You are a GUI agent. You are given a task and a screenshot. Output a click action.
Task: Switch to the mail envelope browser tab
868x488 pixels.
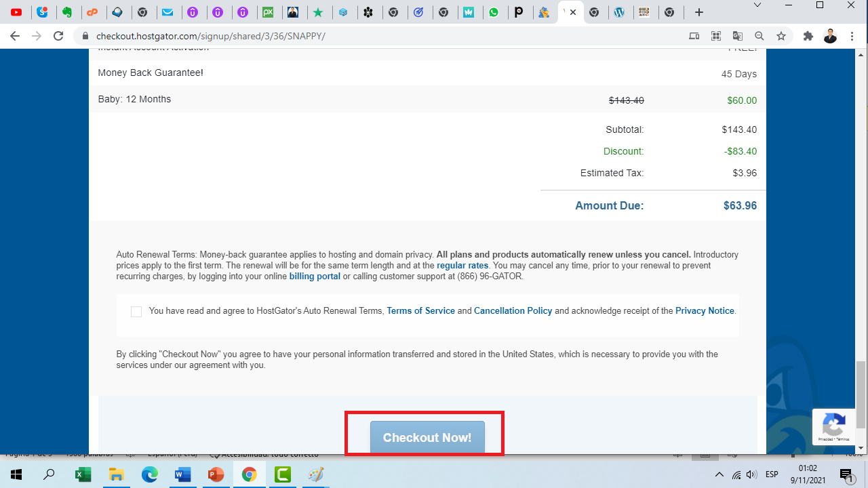(167, 12)
